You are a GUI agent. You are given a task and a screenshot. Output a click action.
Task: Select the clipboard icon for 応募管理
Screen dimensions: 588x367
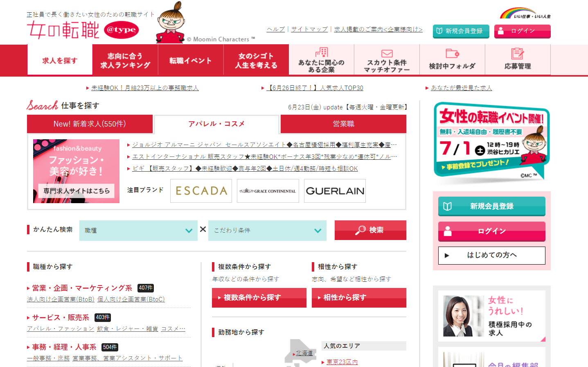tap(518, 54)
